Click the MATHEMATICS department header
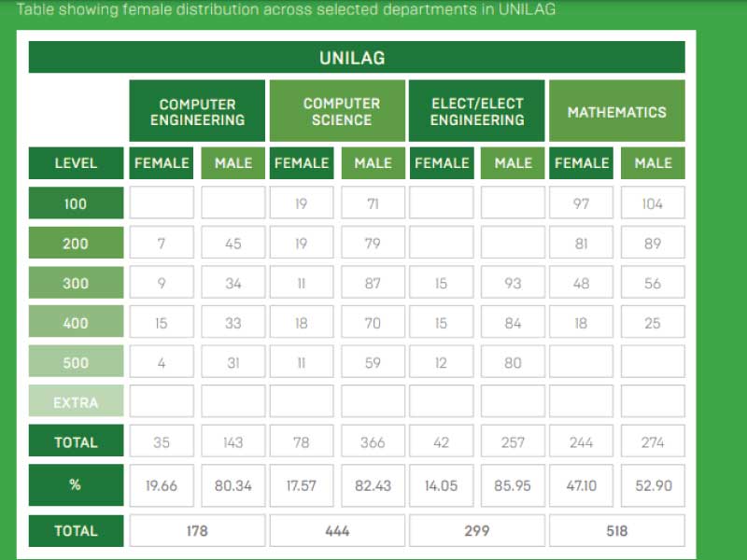Image resolution: width=747 pixels, height=560 pixels. tap(617, 111)
